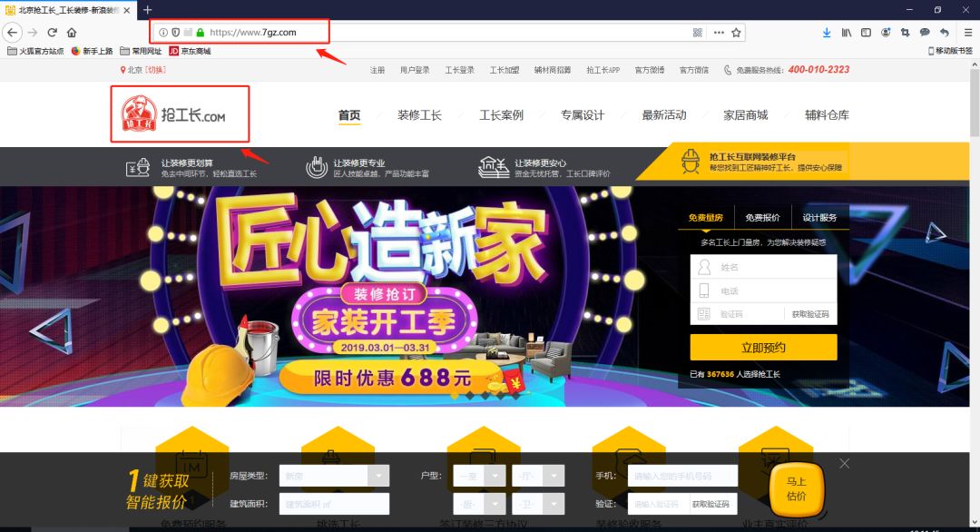Viewport: 980px width, 532px height.
Task: Click the Downloads arrow icon in the toolbar
Action: [x=827, y=32]
